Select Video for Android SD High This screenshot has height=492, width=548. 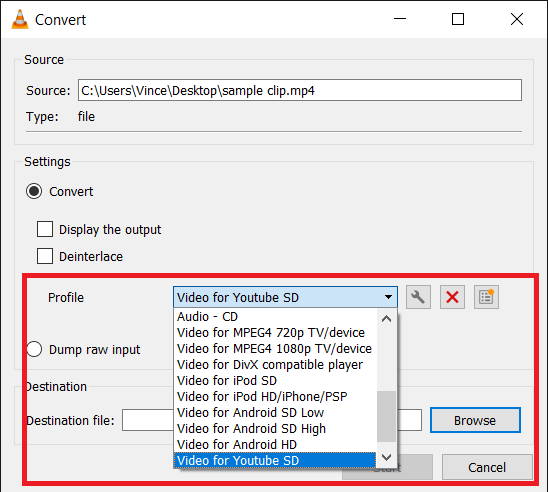pyautogui.click(x=275, y=429)
